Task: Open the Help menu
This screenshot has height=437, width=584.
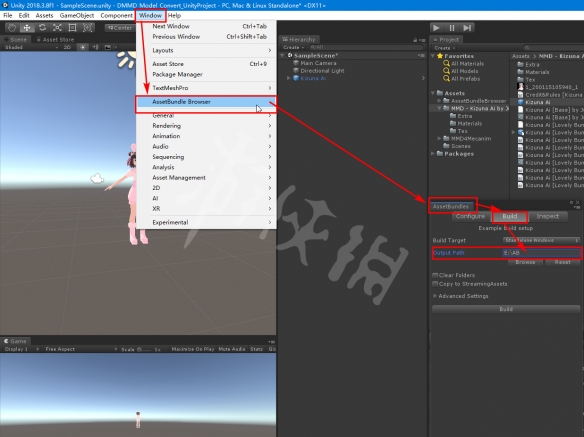Action: point(174,15)
